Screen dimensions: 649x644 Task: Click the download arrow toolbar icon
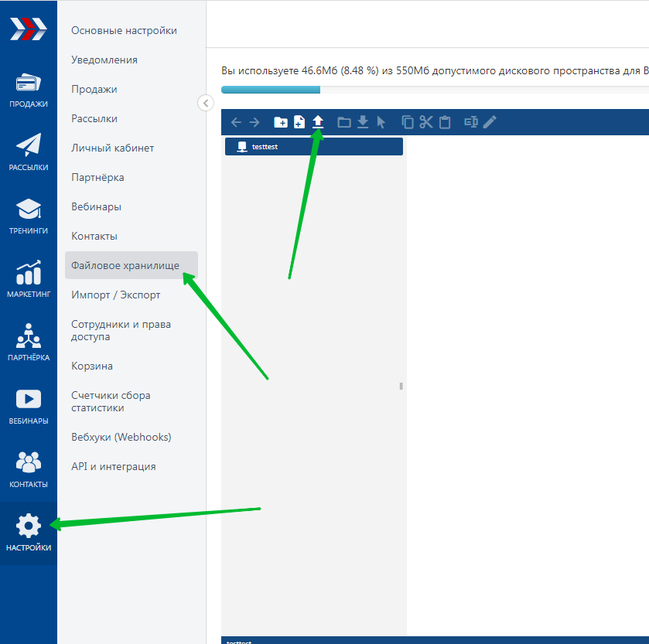pyautogui.click(x=362, y=122)
